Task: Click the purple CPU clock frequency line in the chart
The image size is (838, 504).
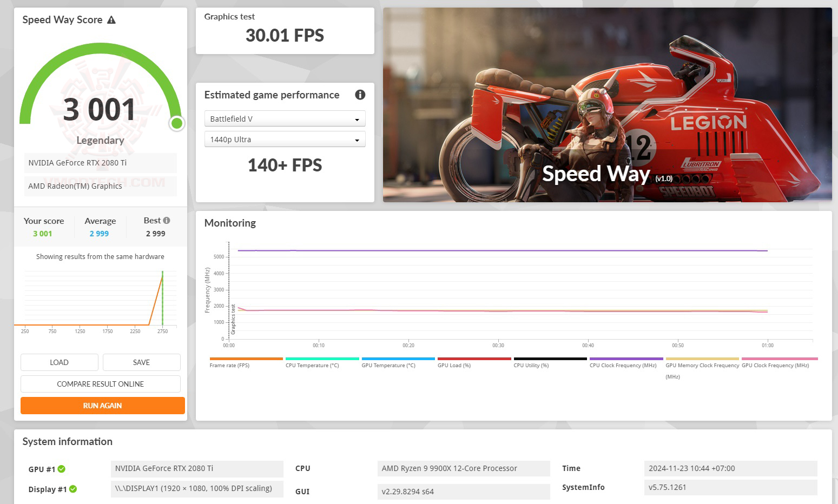Action: (x=503, y=250)
